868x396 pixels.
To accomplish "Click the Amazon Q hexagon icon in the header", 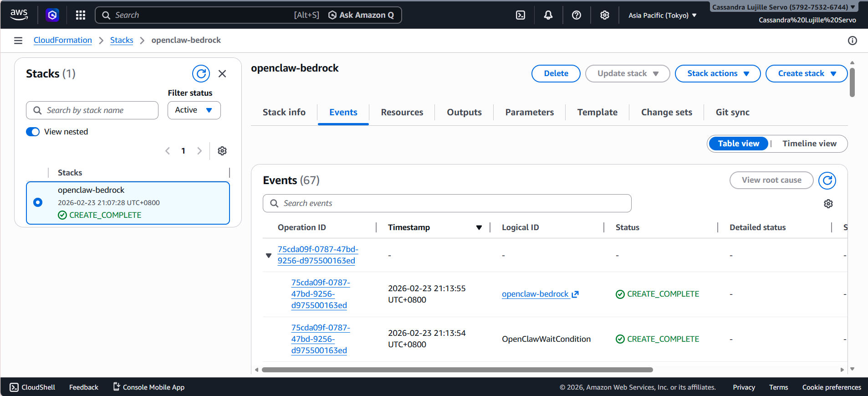I will 52,15.
